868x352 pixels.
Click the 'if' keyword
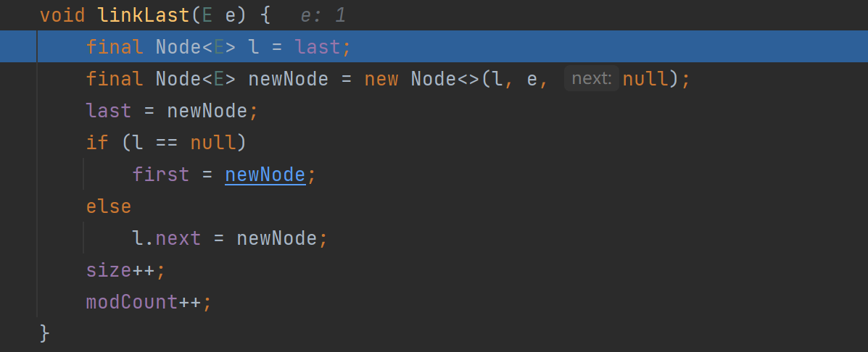[97, 143]
